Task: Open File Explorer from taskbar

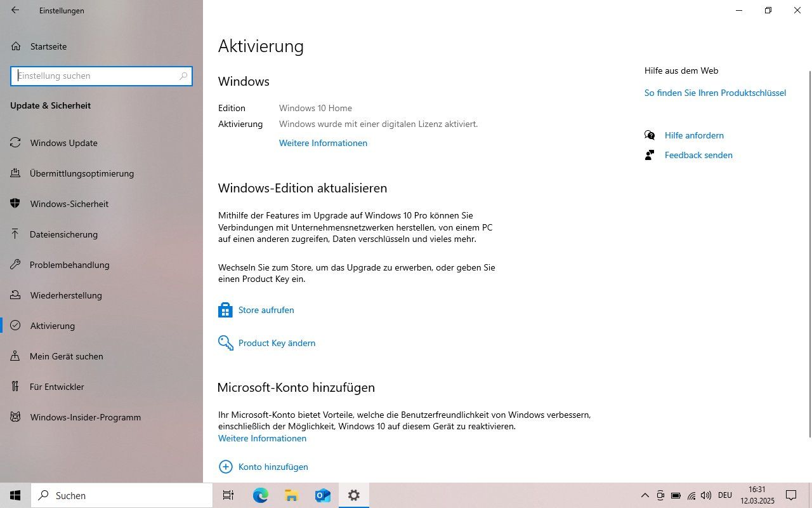Action: (x=291, y=495)
